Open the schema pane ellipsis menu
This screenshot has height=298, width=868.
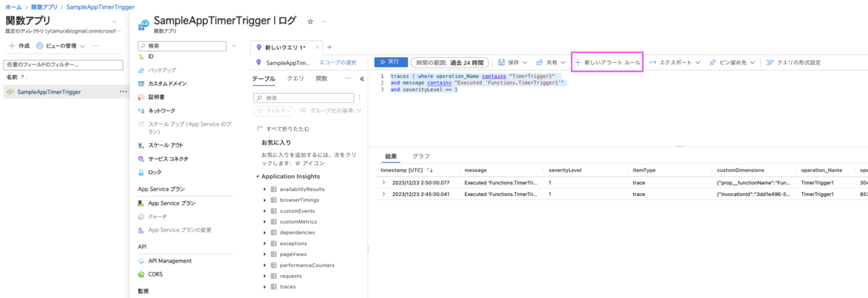pos(349,78)
